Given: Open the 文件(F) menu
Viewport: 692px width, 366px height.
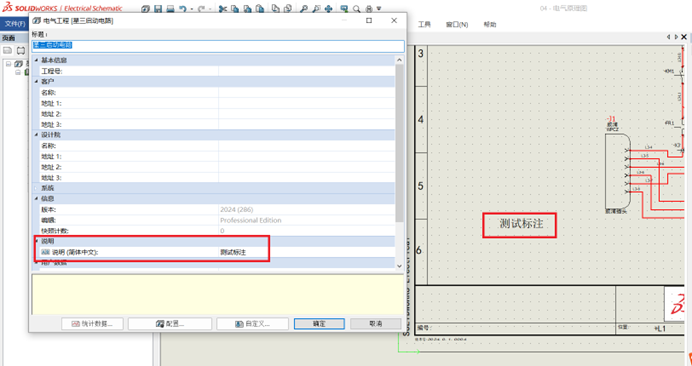Looking at the screenshot, I should 15,24.
